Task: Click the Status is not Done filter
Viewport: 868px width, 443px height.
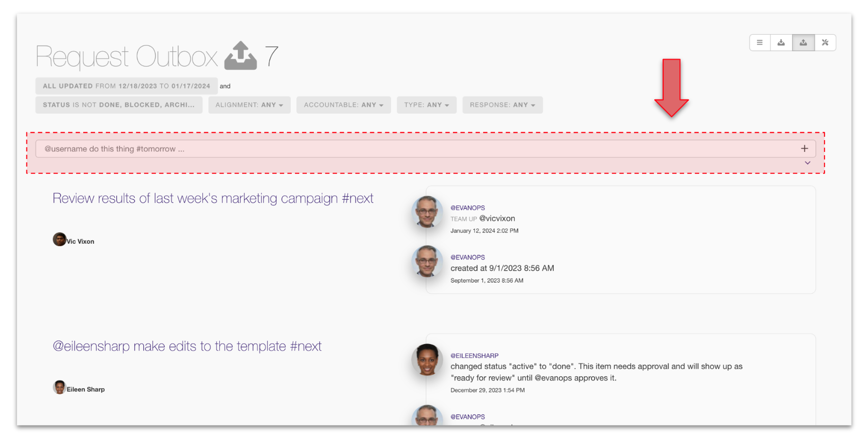Action: [x=119, y=105]
